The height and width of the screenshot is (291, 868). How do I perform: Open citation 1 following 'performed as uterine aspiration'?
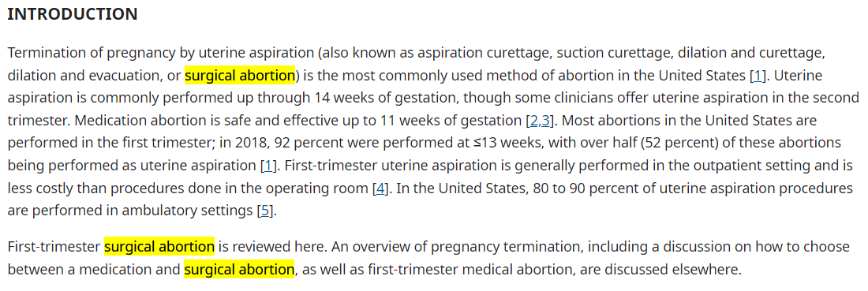[x=268, y=166]
